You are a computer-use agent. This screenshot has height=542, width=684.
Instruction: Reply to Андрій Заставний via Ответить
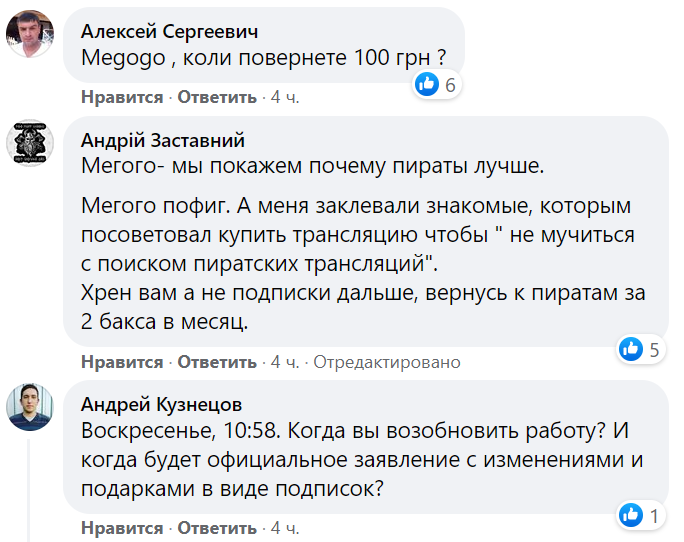tap(216, 362)
